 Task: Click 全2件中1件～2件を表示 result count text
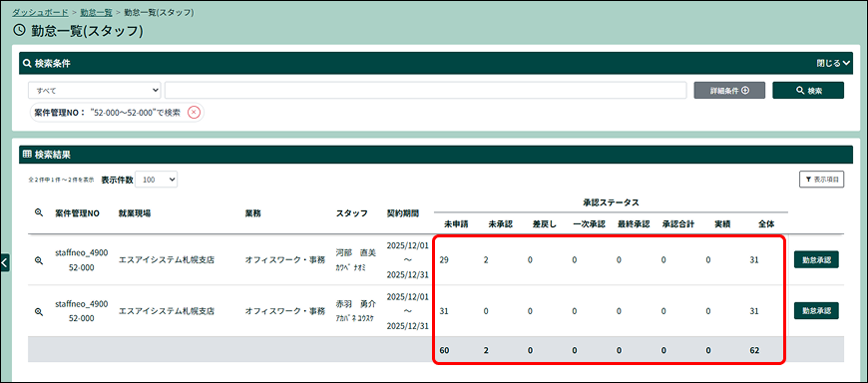tap(61, 180)
